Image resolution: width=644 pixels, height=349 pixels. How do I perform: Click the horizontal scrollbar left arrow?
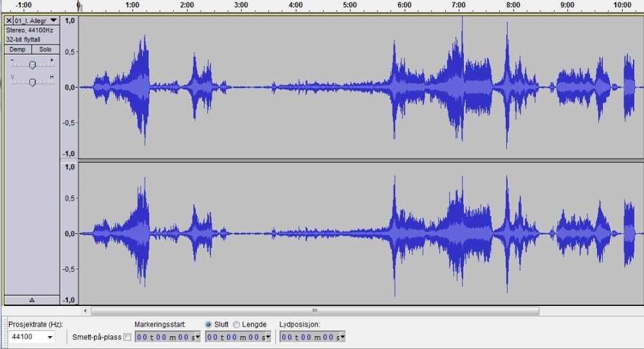[x=85, y=311]
